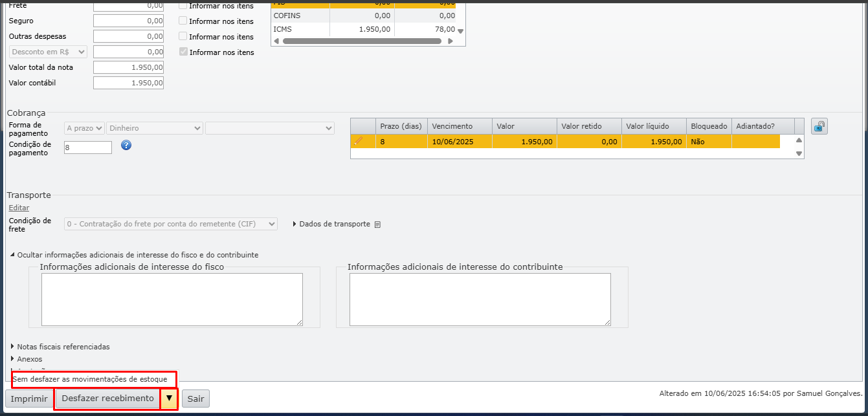This screenshot has width=868, height=416.
Task: Click the interesse do contribuinte text area
Action: [480, 299]
